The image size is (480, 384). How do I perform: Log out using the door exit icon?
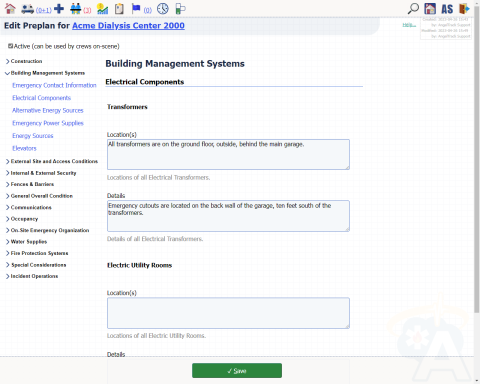click(x=464, y=9)
